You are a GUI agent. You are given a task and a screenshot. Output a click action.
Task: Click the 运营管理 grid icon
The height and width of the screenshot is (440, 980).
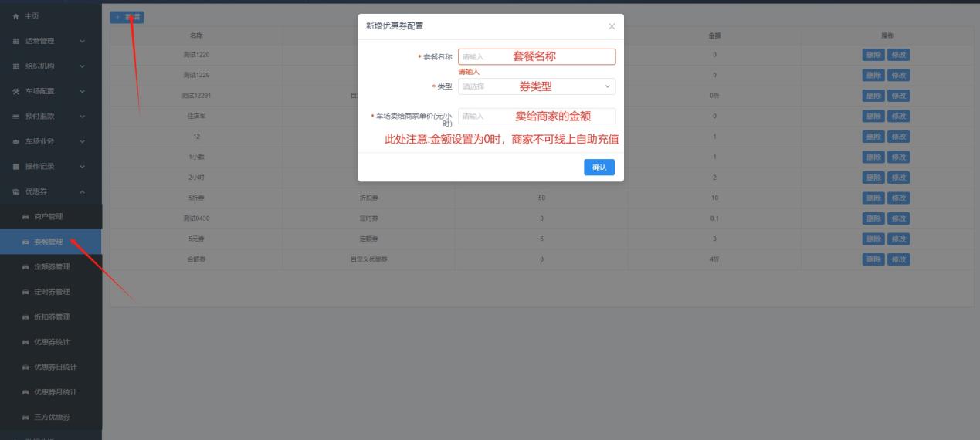coord(15,41)
